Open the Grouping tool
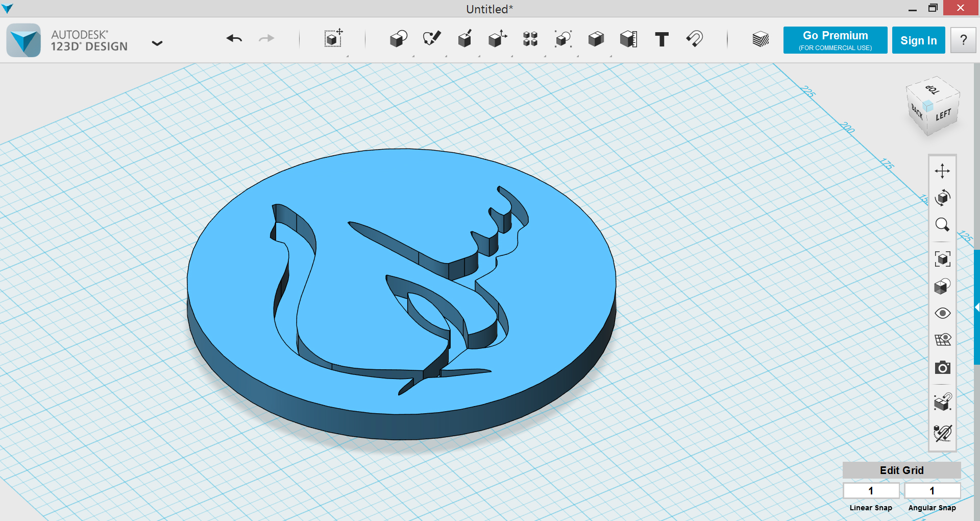This screenshot has height=521, width=980. pos(563,39)
